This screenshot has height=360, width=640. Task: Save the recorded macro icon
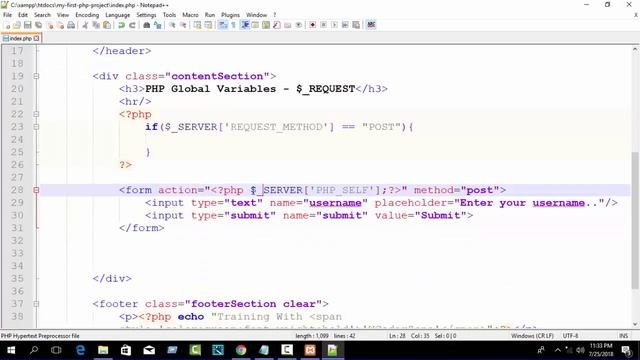(356, 25)
